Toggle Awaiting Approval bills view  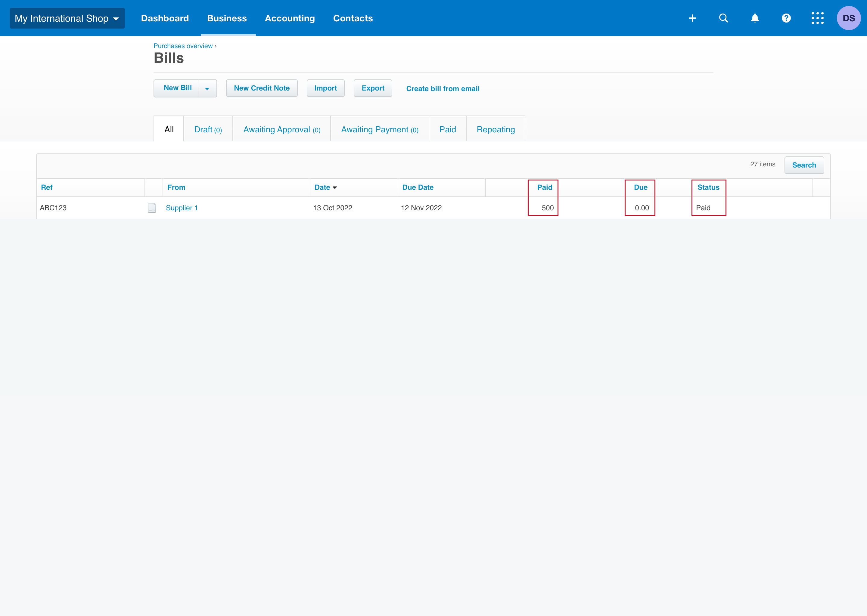281,129
